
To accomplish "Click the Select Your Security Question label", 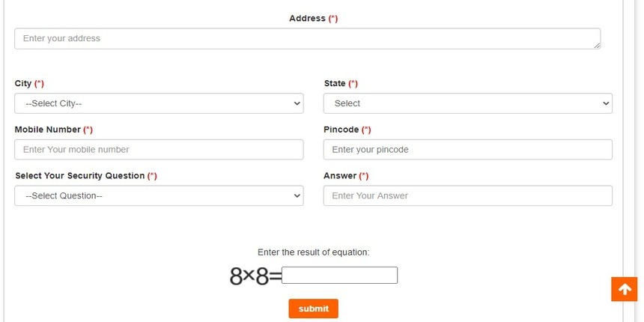I will click(x=79, y=176).
